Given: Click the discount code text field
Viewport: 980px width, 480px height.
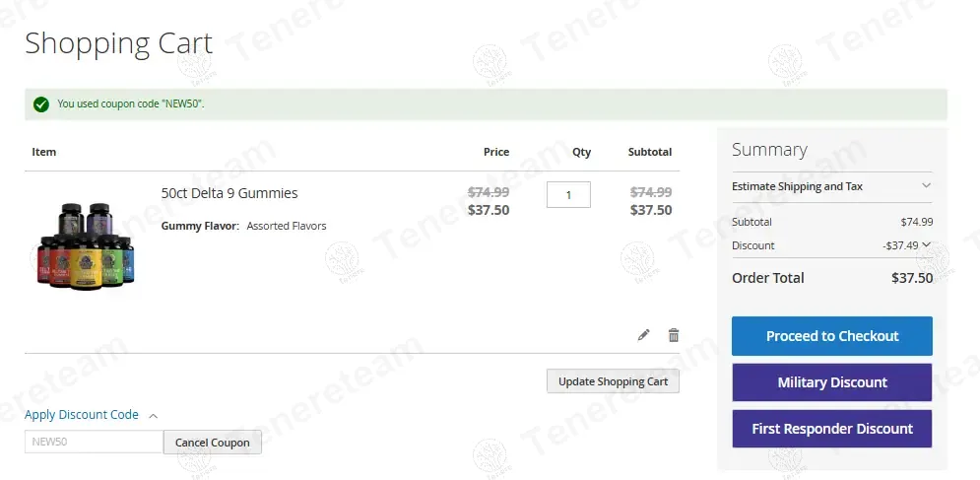Looking at the screenshot, I should pos(94,442).
